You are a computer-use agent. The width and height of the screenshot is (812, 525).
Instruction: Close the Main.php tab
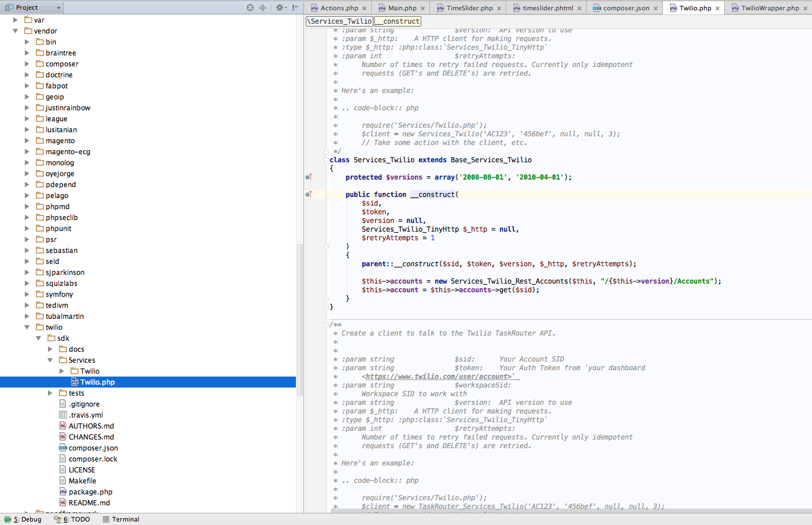tap(422, 8)
